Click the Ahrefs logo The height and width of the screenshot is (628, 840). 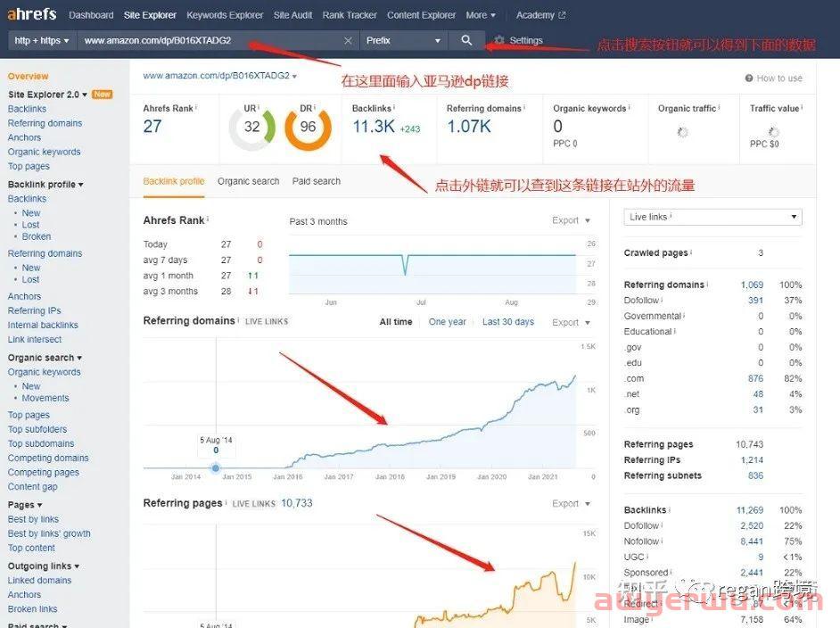point(31,14)
